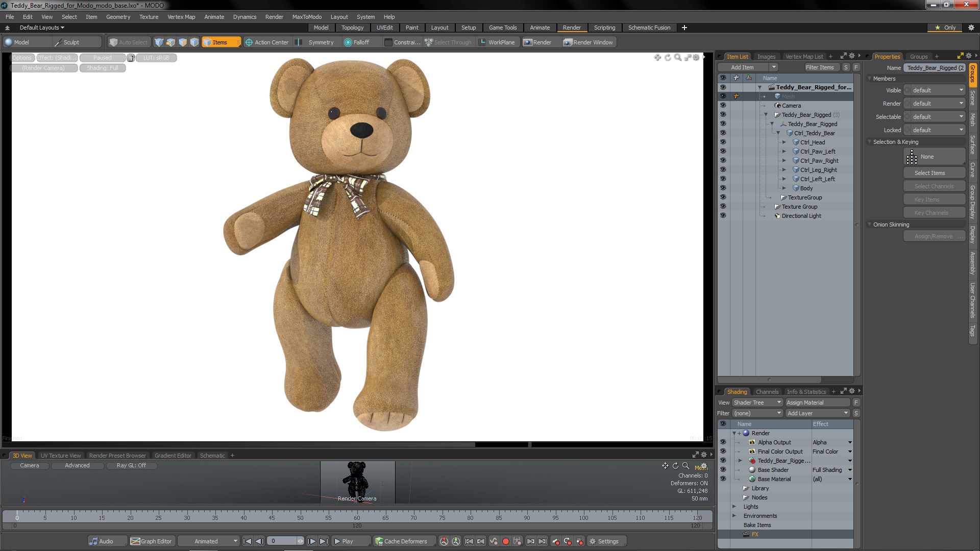Open the Add Layer dropdown
The width and height of the screenshot is (980, 551).
coord(818,413)
